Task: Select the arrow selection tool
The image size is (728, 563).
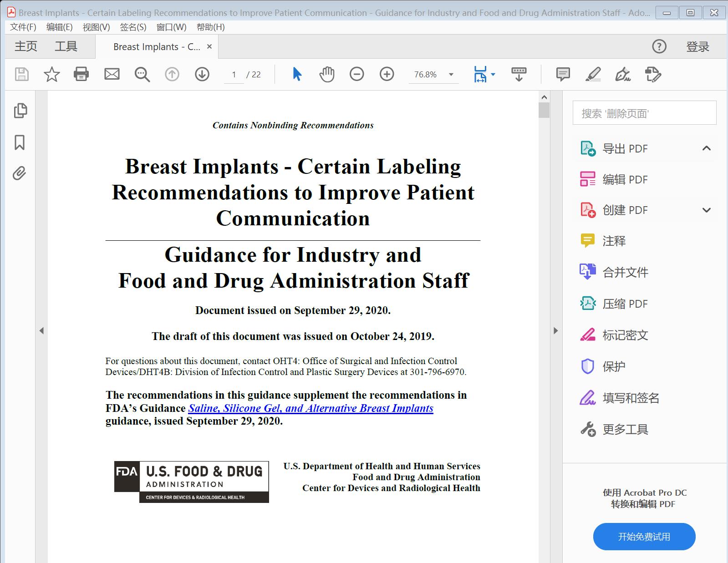Action: (297, 74)
